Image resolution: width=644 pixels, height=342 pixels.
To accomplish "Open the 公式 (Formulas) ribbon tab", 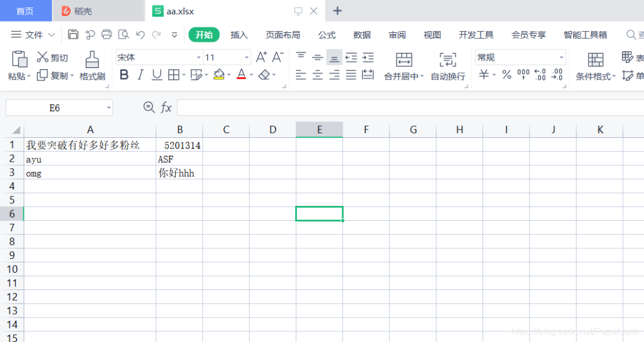I will click(x=327, y=35).
